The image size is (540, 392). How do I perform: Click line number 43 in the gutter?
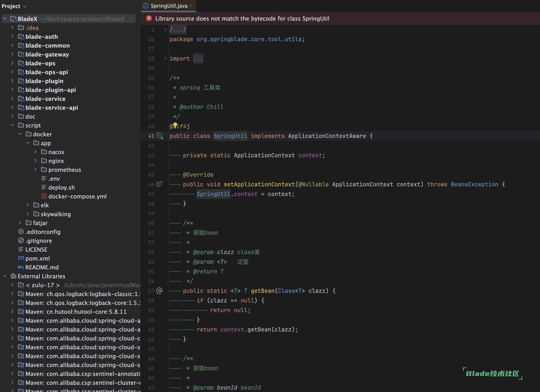click(151, 155)
